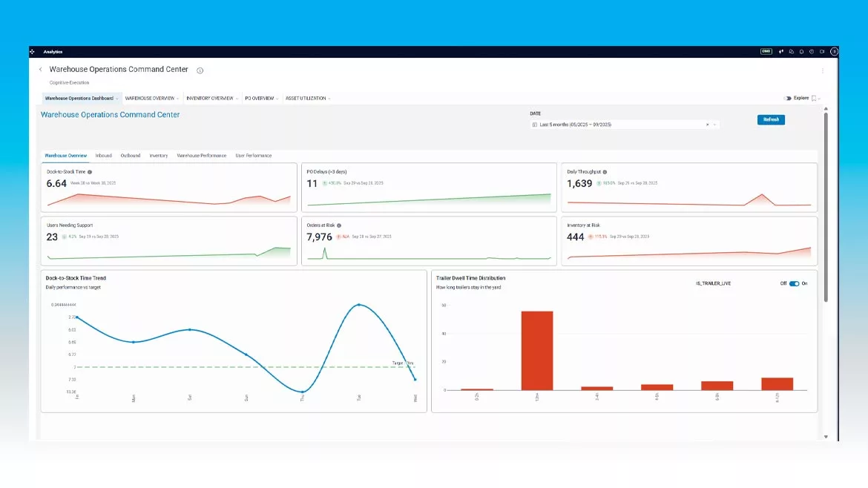The width and height of the screenshot is (868, 488).
Task: Select the Warehouse Performance tab
Action: (x=202, y=155)
